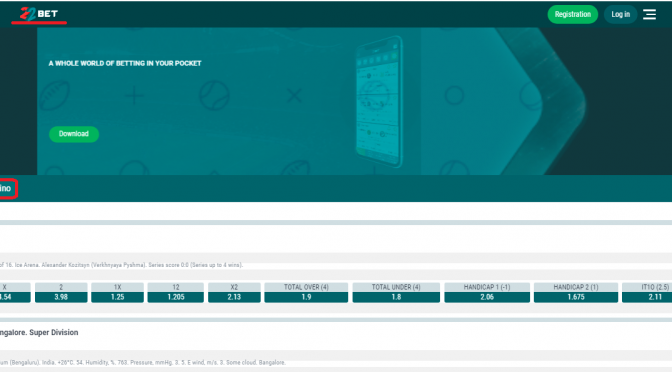Click the Ice Arena match info line
The width and height of the screenshot is (672, 372).
[122, 265]
